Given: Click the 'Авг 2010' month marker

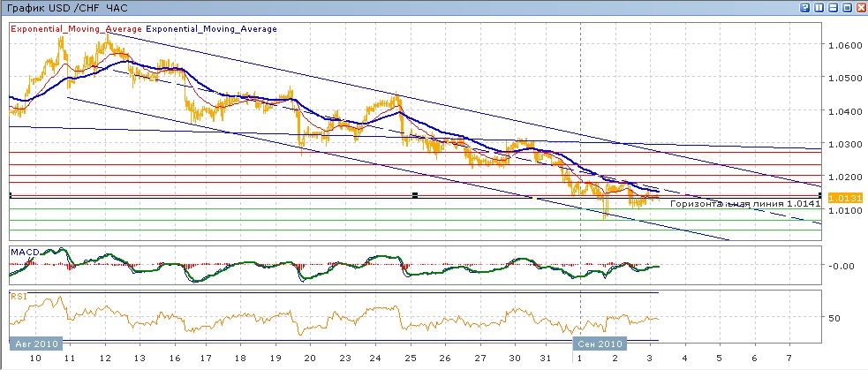Looking at the screenshot, I should tap(35, 344).
